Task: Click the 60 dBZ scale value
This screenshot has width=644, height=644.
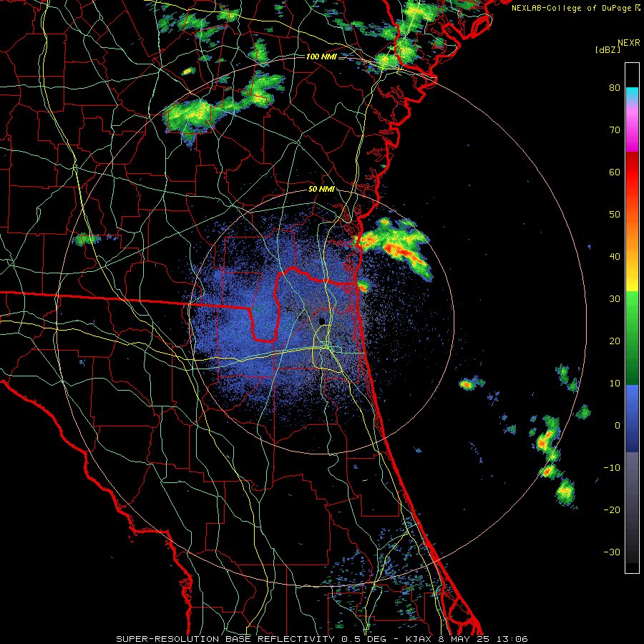Action: click(x=615, y=172)
